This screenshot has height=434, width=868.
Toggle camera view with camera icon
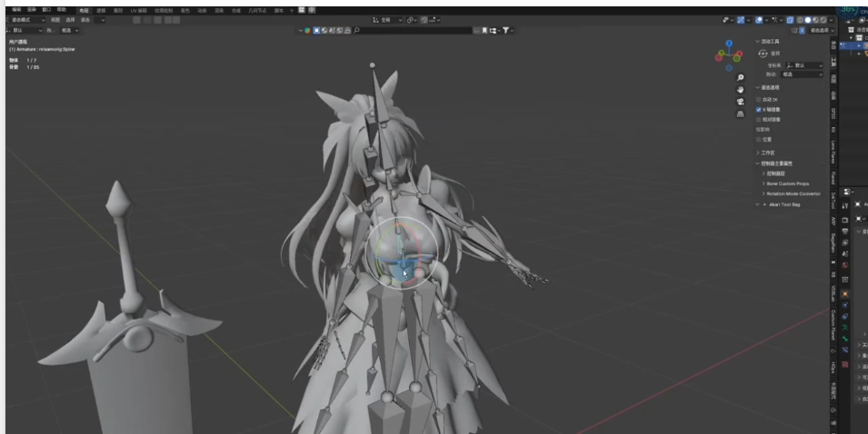tap(740, 102)
